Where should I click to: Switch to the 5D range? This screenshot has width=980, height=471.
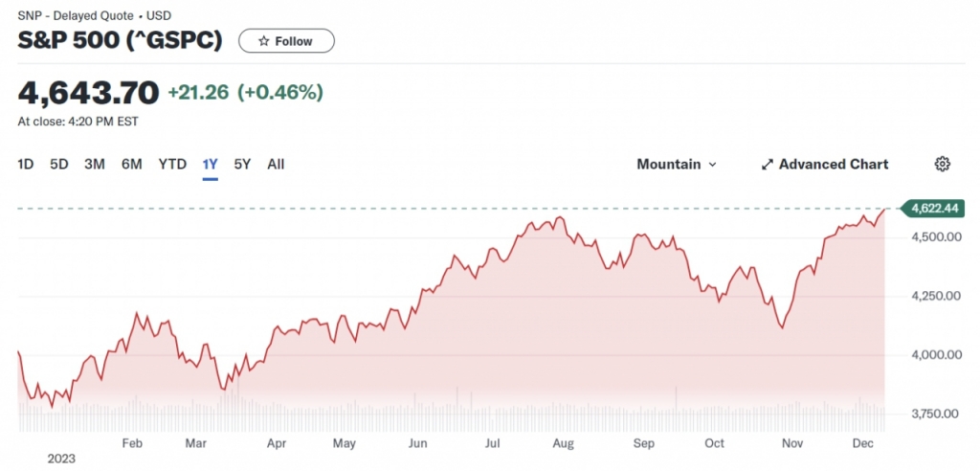click(x=59, y=164)
